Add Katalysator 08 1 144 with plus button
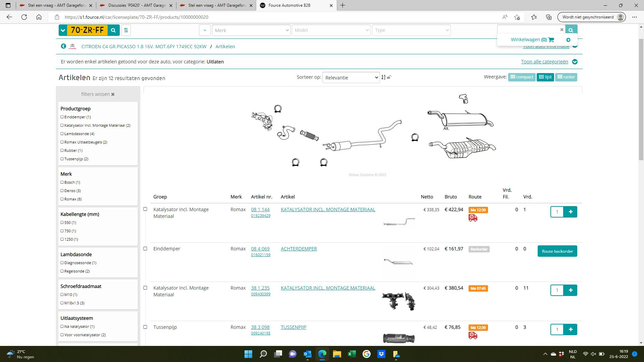 point(570,212)
